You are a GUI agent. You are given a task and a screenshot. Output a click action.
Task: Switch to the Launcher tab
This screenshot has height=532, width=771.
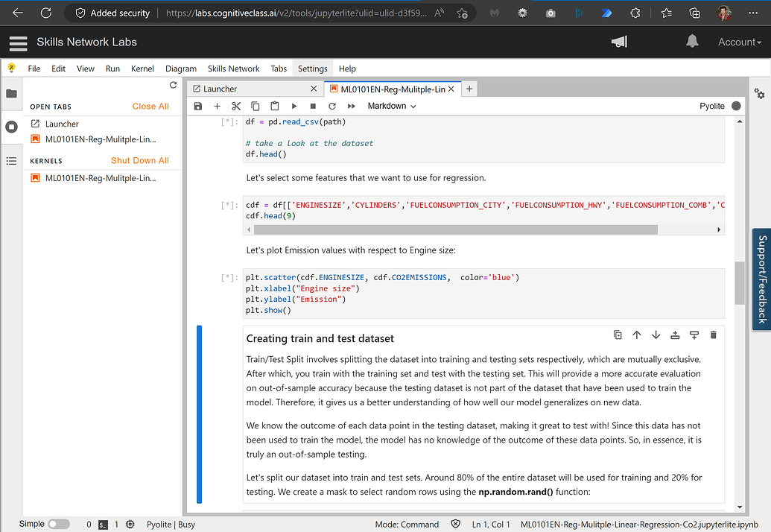point(220,89)
